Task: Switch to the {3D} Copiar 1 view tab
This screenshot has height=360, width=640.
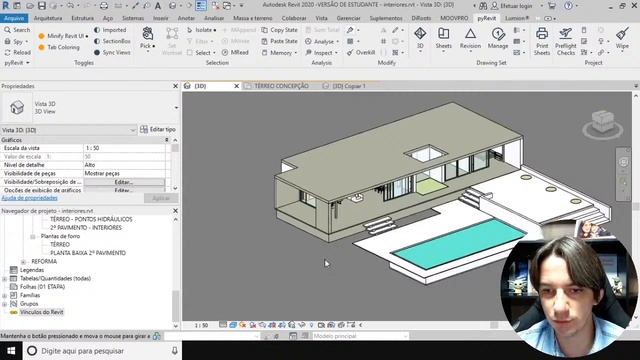Action: (x=349, y=86)
